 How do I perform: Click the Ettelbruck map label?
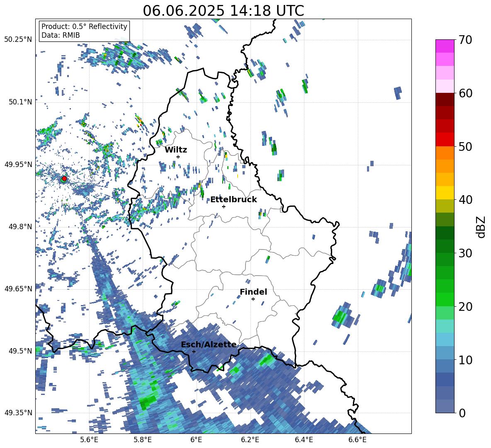click(233, 200)
